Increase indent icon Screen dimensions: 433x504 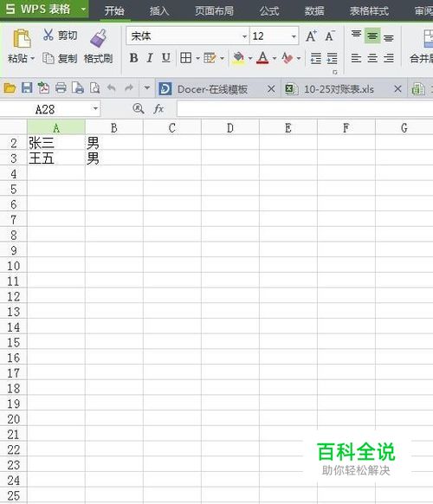pyautogui.click(x=332, y=58)
